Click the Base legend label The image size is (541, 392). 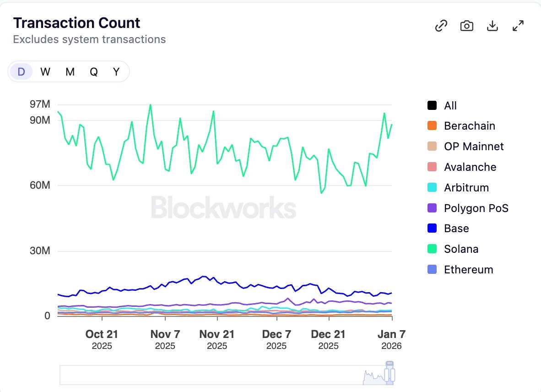click(x=456, y=229)
